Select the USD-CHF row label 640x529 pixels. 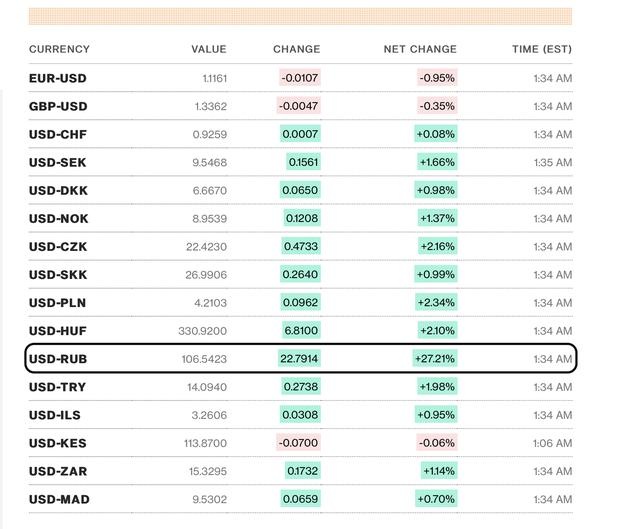58,134
